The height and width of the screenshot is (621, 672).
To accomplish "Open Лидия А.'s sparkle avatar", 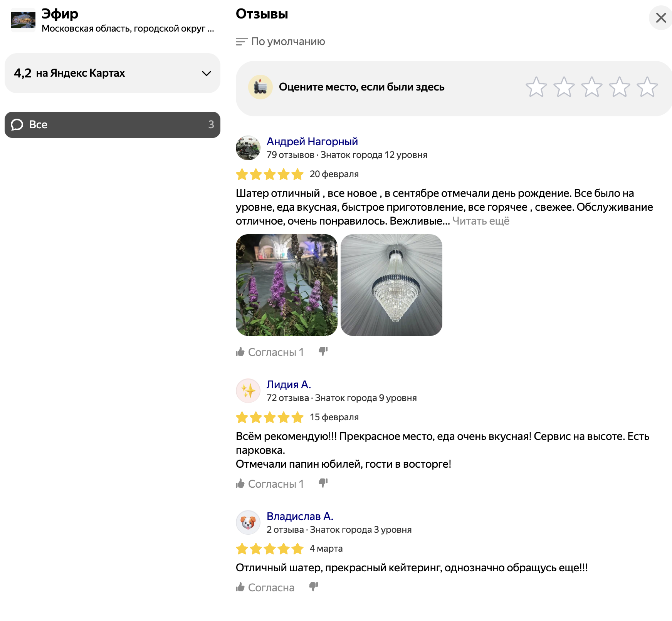I will point(248,391).
